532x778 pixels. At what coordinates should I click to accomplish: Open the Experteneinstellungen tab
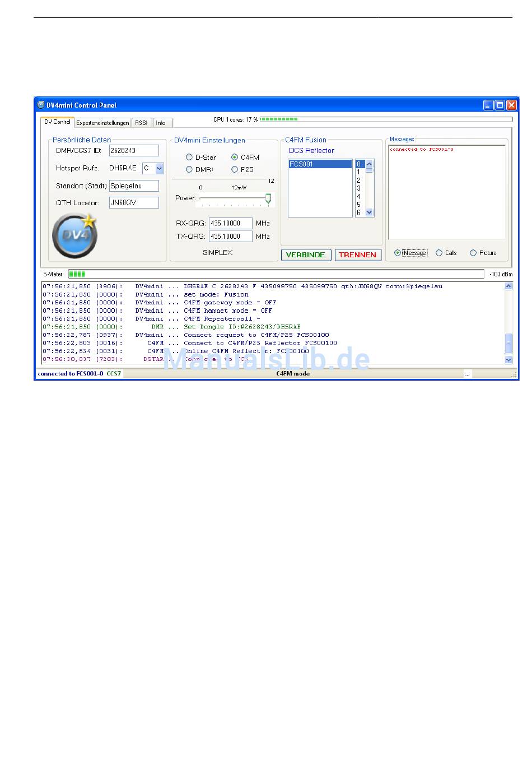pos(102,123)
